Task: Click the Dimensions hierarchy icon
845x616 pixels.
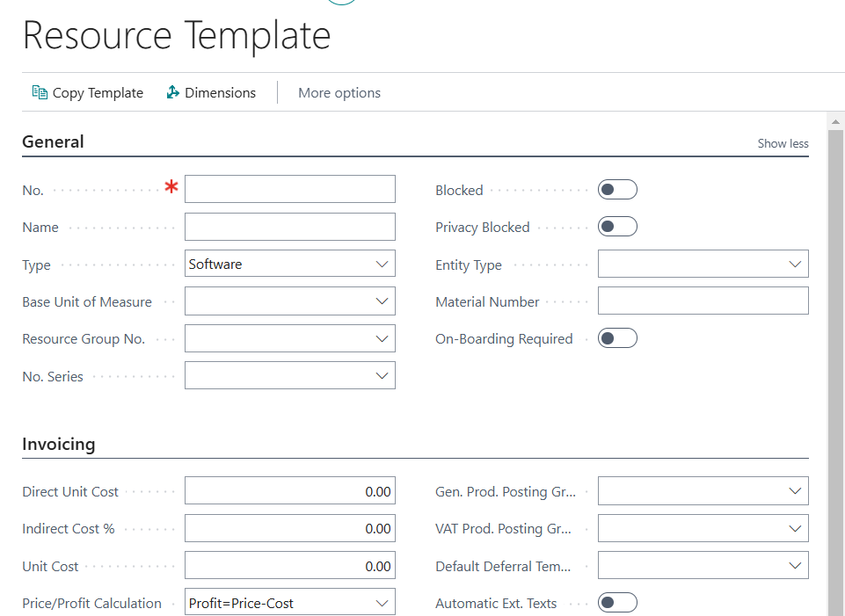Action: (172, 92)
